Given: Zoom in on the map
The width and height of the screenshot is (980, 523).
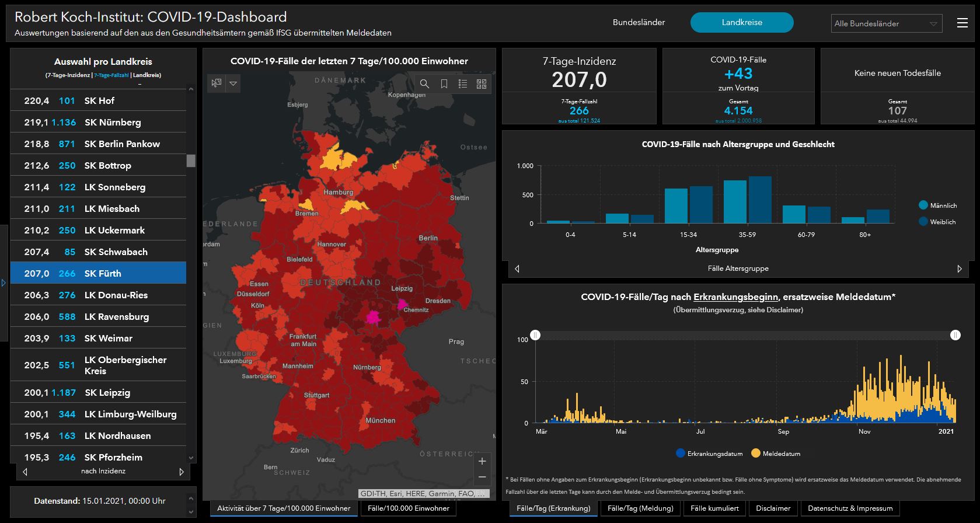Looking at the screenshot, I should tap(482, 461).
